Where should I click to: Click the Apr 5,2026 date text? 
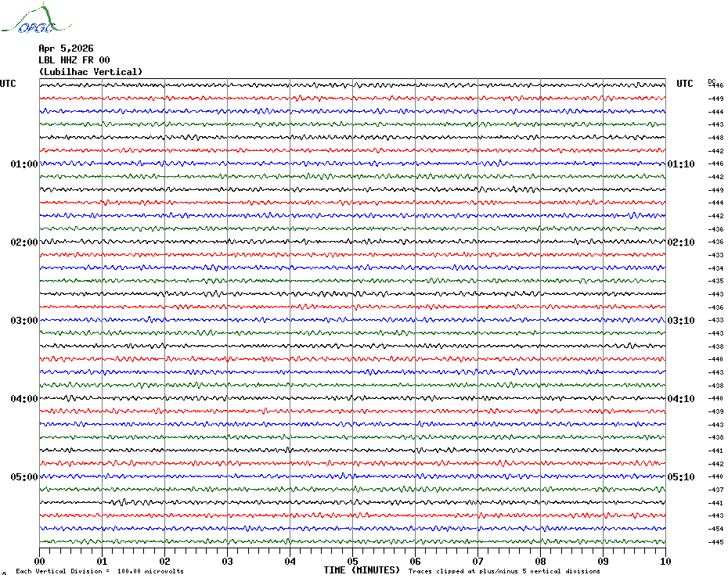(66, 48)
